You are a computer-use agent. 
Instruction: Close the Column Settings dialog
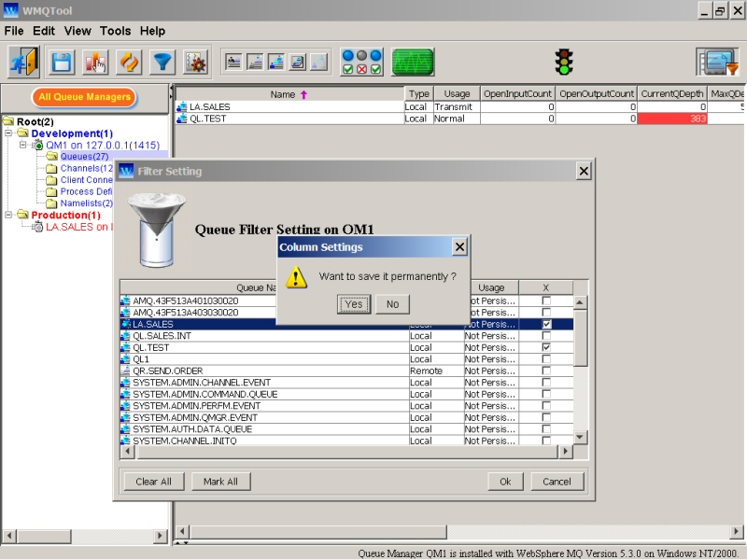click(x=459, y=247)
